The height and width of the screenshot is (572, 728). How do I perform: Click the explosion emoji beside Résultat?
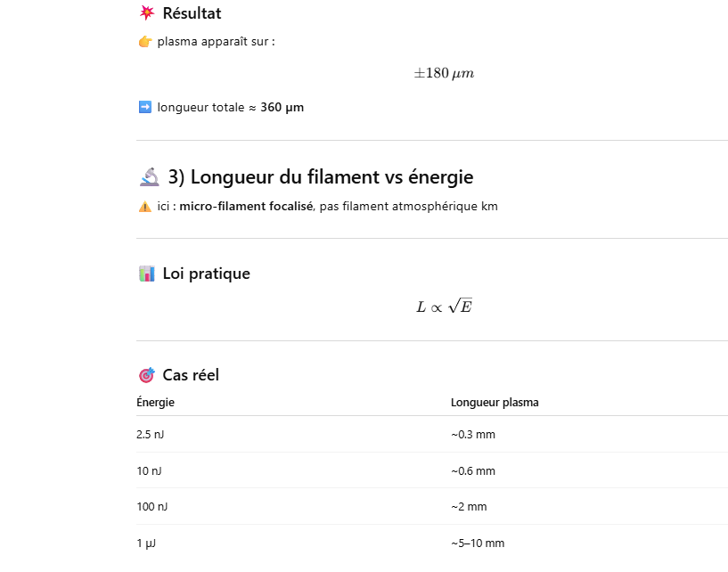pos(147,13)
